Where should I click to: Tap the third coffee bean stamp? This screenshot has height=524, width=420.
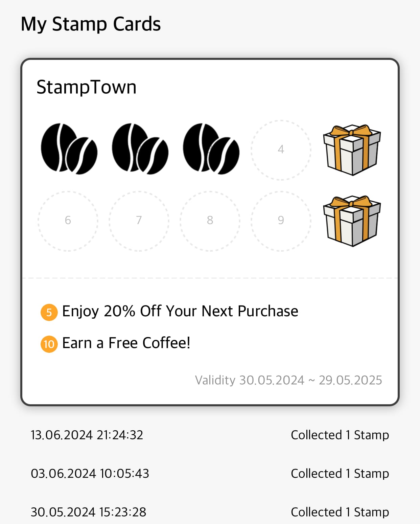[211, 149]
